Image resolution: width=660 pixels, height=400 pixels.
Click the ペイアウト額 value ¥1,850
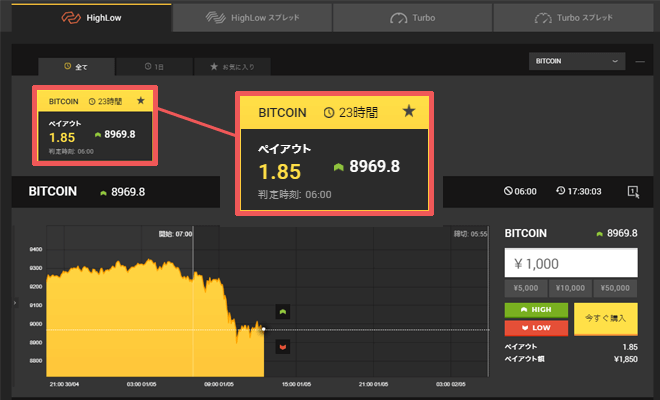point(625,359)
